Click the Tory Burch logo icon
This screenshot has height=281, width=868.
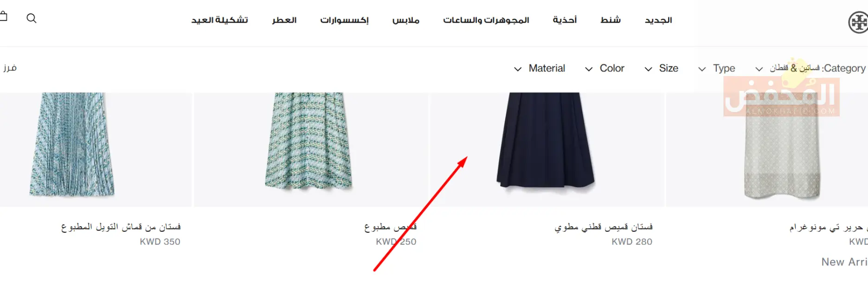pos(858,22)
